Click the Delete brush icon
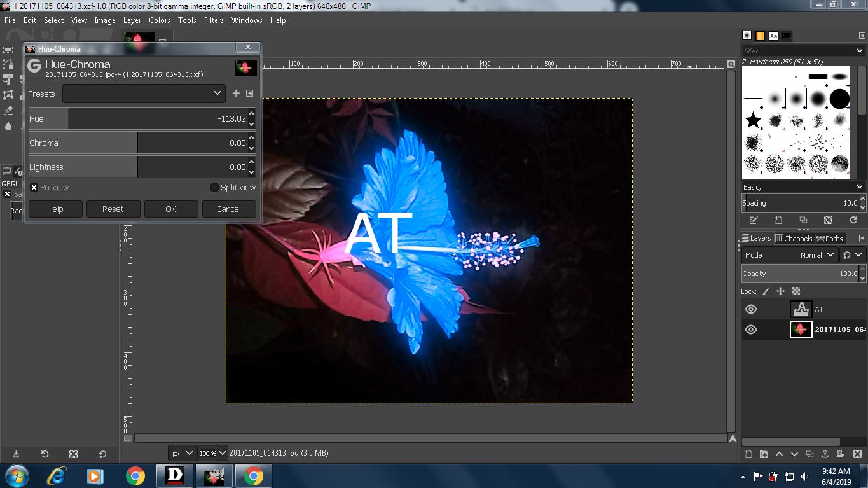 (828, 220)
